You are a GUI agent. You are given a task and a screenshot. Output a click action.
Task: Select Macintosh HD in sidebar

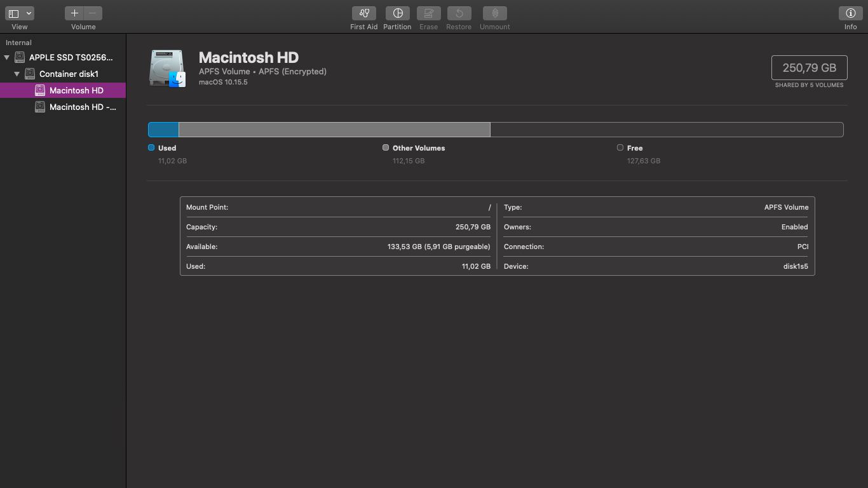pyautogui.click(x=76, y=90)
